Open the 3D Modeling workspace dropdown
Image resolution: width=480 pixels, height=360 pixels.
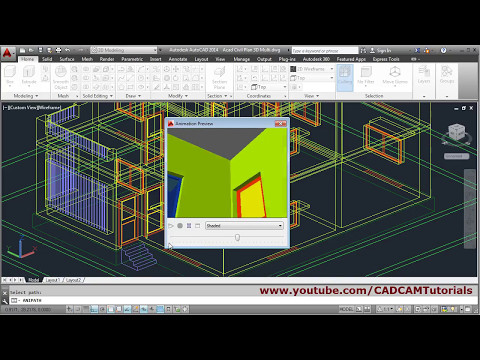(124, 50)
